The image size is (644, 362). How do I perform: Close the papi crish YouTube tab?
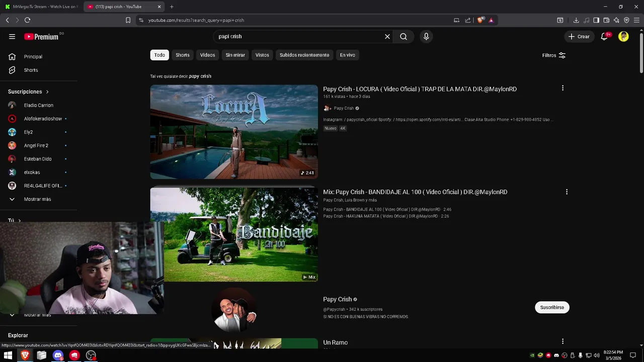pos(159,7)
